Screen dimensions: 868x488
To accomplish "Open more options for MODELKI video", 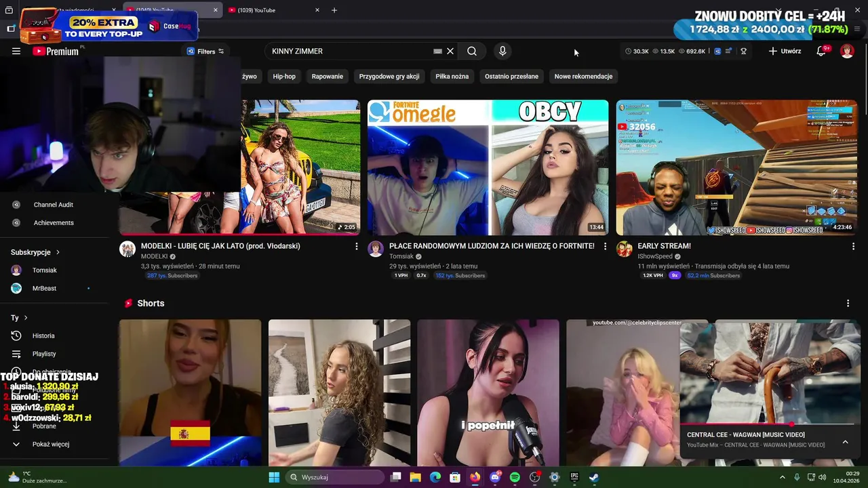I will click(x=356, y=247).
